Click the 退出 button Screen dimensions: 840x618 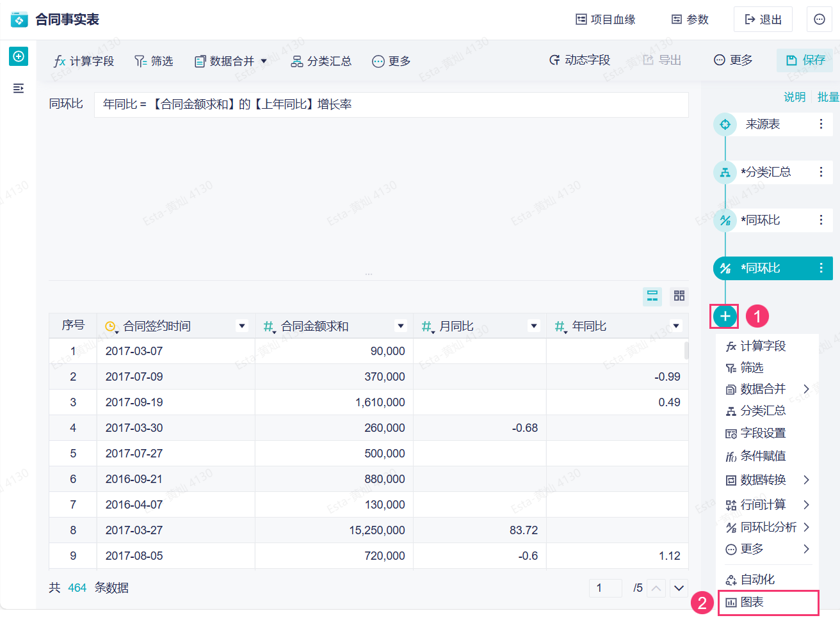click(763, 20)
